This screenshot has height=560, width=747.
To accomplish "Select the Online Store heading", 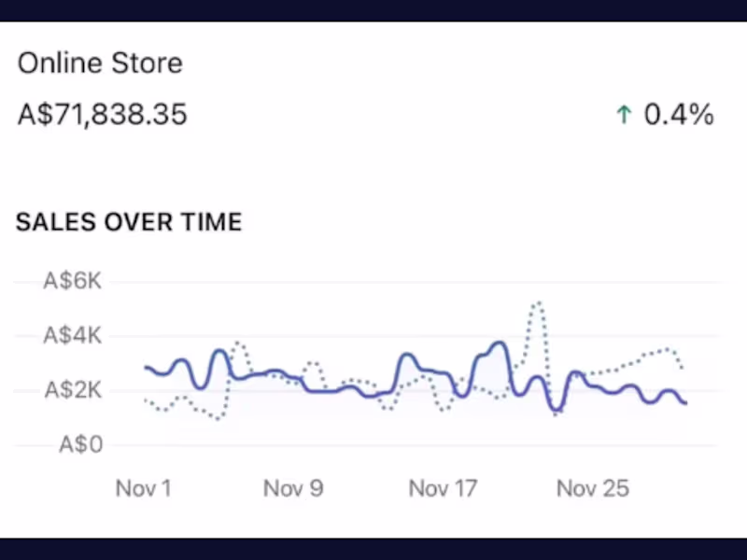I will 100,63.
